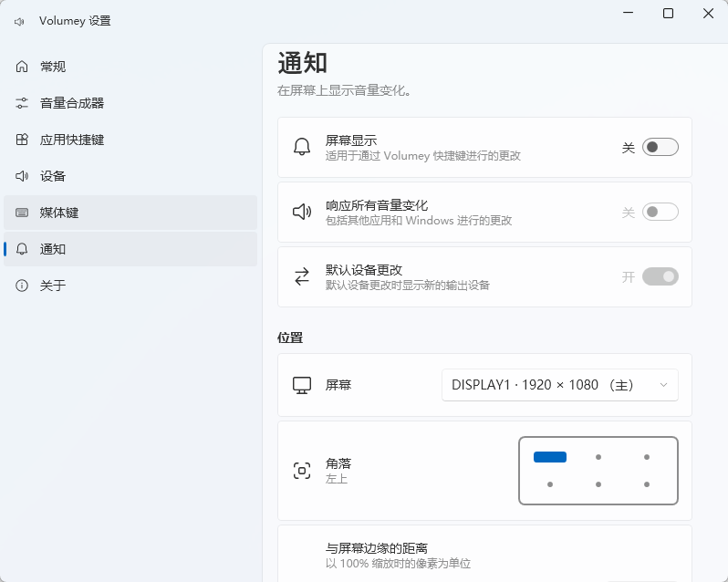This screenshot has height=582, width=728.
Task: Click the Volumey 设置 window title
Action: [75, 21]
